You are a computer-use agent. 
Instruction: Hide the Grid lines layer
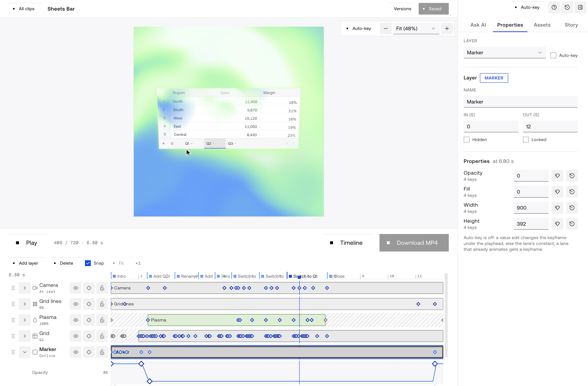tap(76, 304)
